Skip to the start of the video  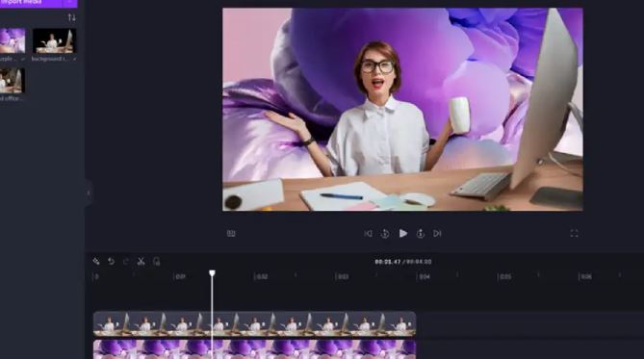click(x=368, y=233)
